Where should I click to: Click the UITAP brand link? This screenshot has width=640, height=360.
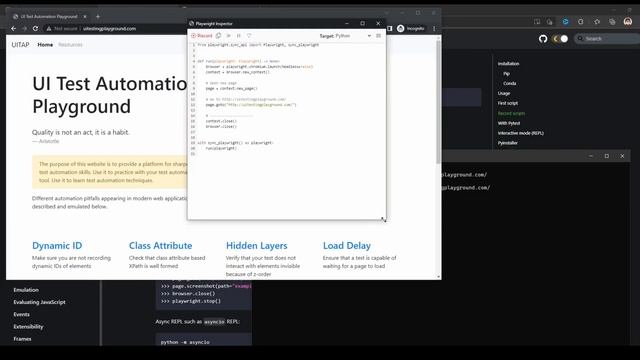click(x=20, y=45)
